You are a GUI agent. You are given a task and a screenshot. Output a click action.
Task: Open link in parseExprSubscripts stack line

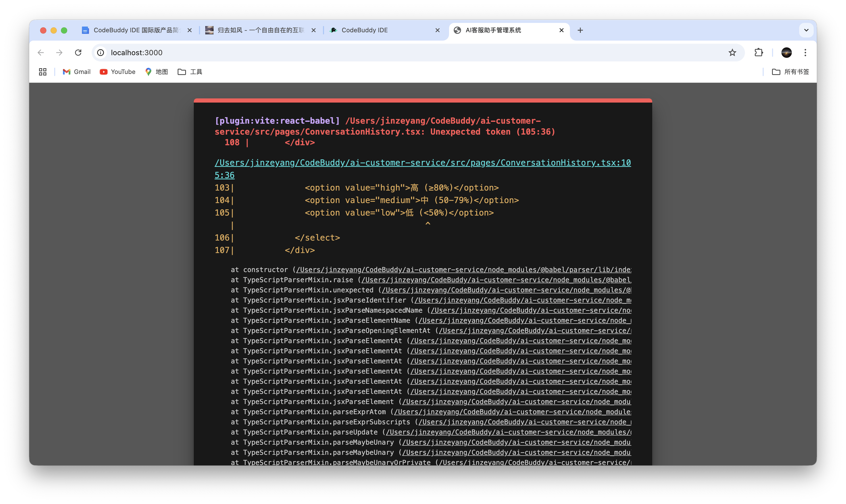[x=525, y=422]
